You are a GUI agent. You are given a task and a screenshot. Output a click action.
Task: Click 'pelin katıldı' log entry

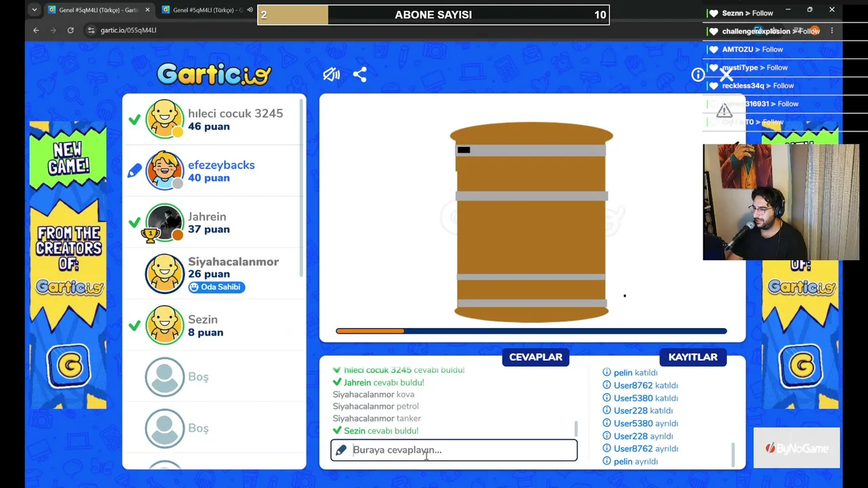[630, 373]
